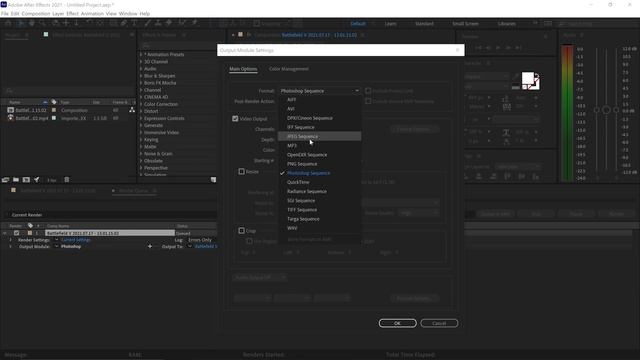640x360 pixels.
Task: Select the Hand tool
Action: tap(31, 23)
